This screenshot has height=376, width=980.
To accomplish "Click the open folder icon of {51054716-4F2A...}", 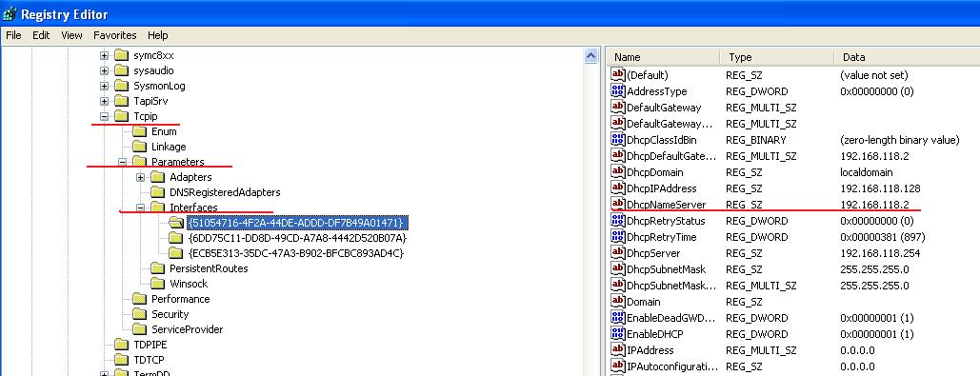I will tap(176, 223).
